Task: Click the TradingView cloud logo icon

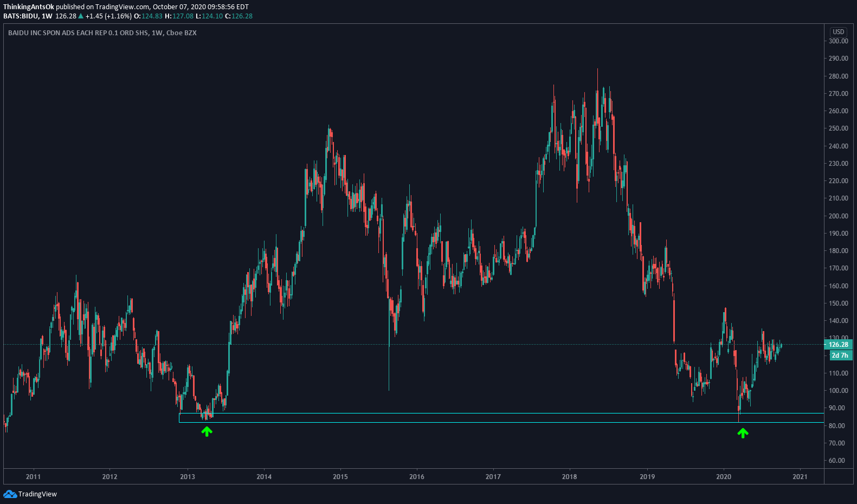Action: point(10,494)
